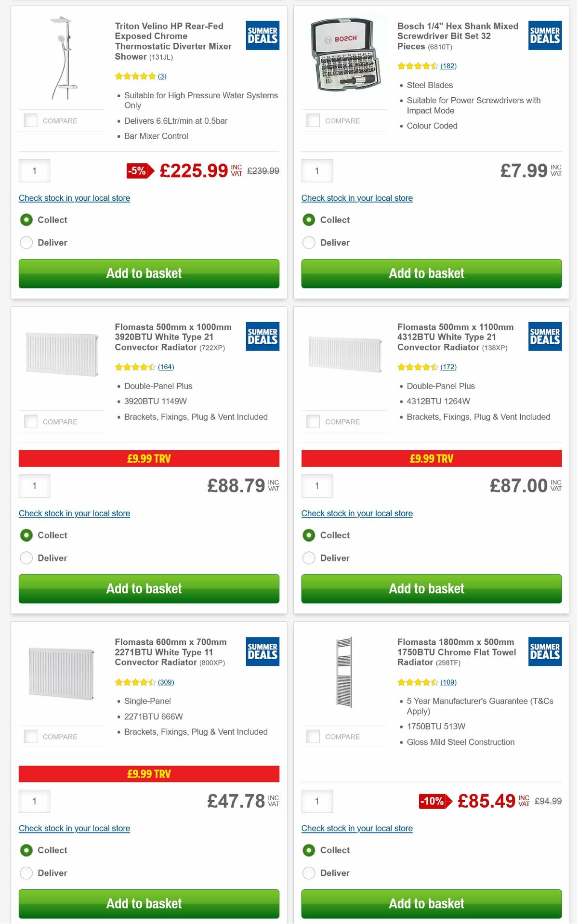Select Deliver for the chrome towel radiator

[309, 872]
